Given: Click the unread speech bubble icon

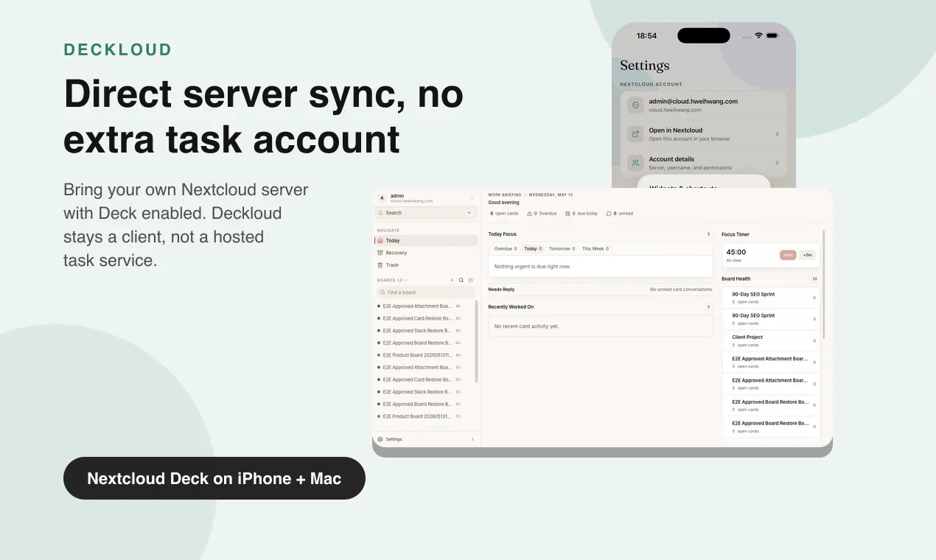Looking at the screenshot, I should 609,214.
